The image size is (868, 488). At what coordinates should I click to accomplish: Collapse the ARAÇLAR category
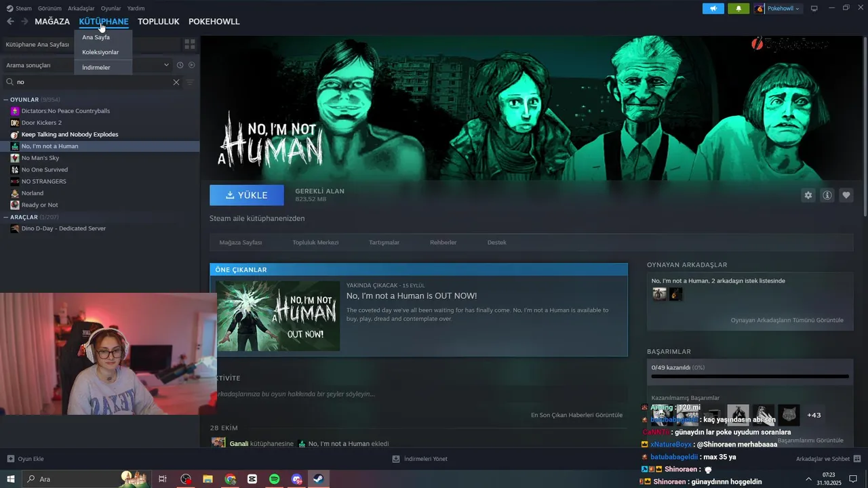[6, 217]
